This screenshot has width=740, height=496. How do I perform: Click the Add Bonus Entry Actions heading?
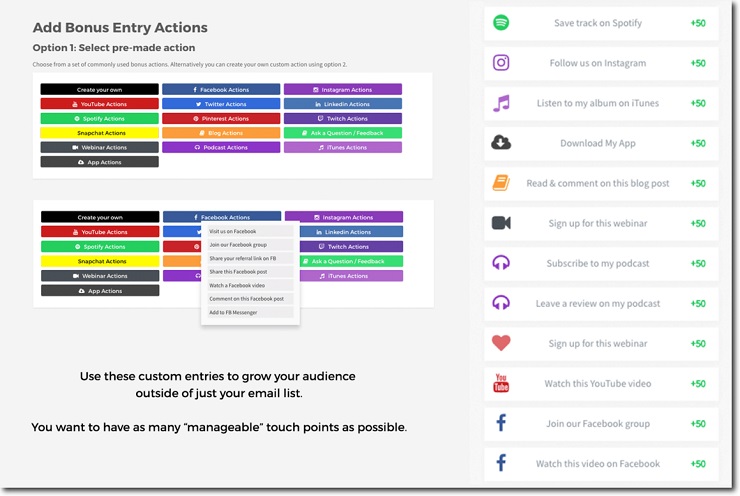click(x=120, y=27)
